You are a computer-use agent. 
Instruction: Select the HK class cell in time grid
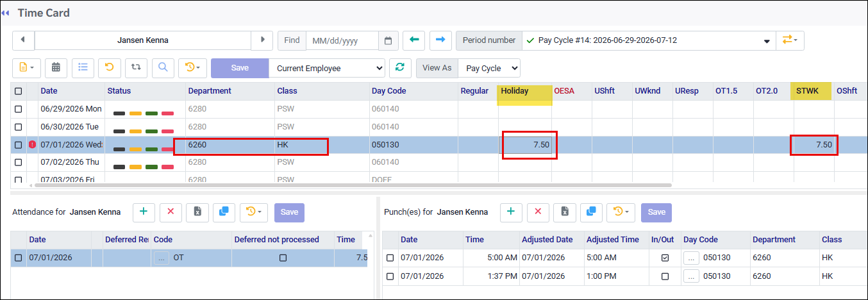(321, 145)
